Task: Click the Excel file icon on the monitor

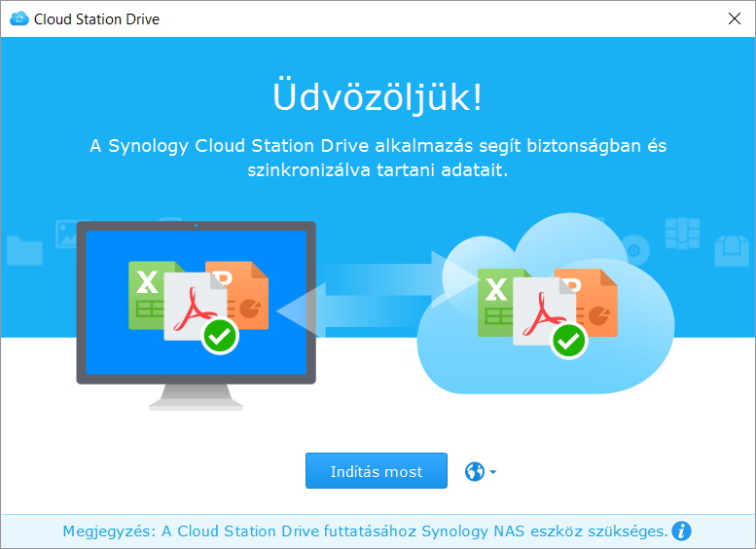Action: 148,292
